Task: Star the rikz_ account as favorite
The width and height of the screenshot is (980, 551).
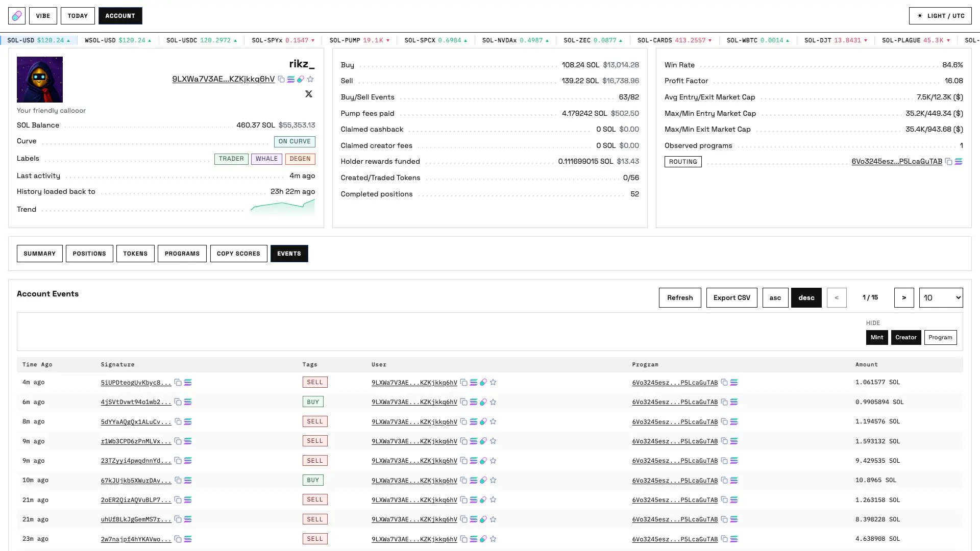Action: [310, 79]
